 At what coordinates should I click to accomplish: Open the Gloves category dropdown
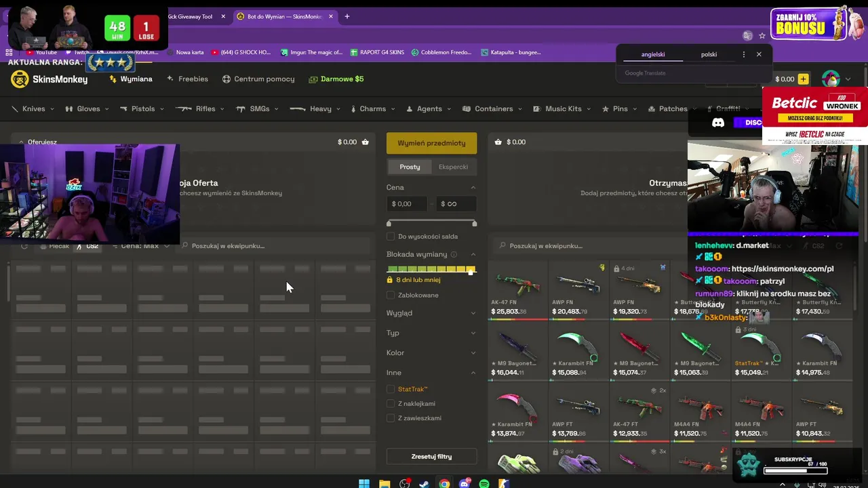coord(87,108)
